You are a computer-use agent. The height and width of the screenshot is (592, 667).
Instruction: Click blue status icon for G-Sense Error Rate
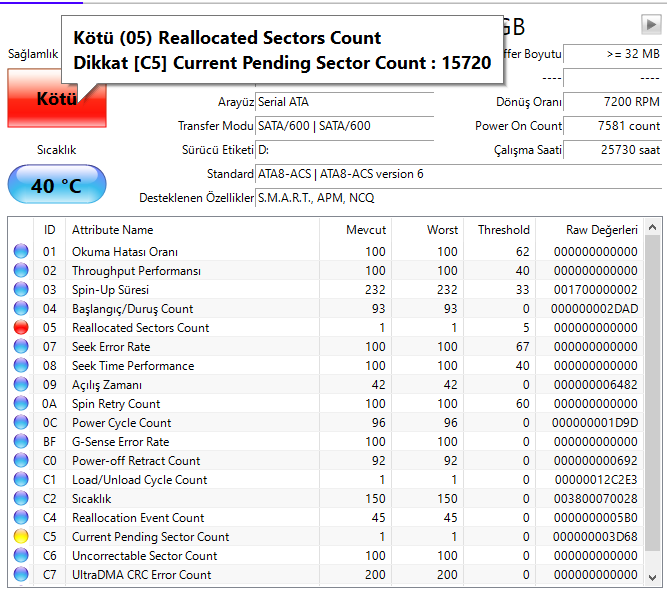point(21,441)
